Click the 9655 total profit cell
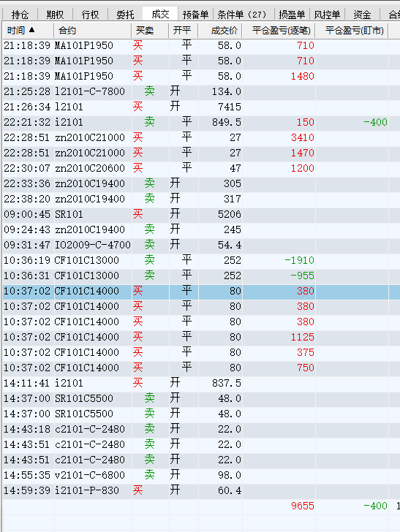Viewport: 400px width, 532px height. point(303,506)
